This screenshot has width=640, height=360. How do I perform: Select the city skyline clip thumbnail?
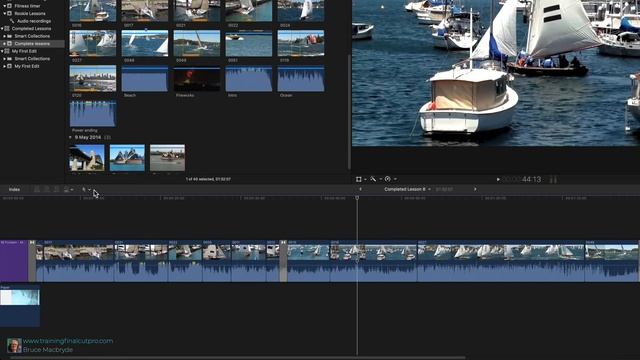pyautogui.click(x=93, y=79)
